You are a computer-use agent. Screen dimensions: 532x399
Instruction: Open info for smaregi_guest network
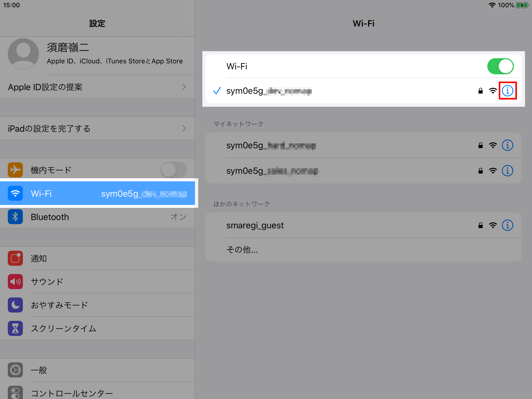coord(507,225)
